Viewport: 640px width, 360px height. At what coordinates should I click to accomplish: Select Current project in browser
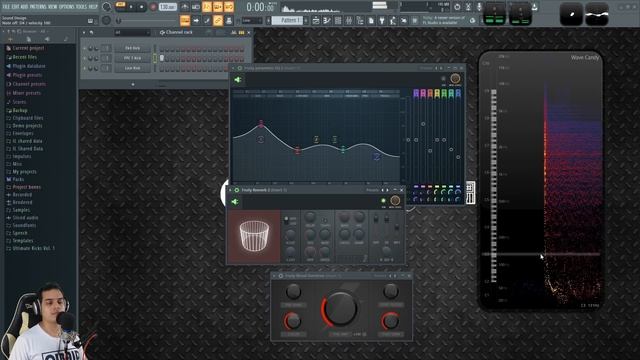pos(28,48)
